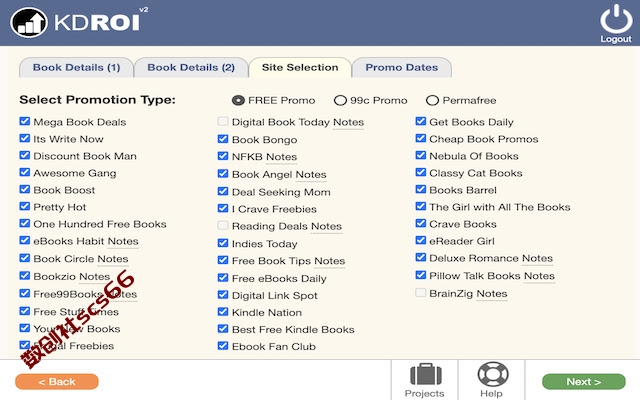Image resolution: width=640 pixels, height=400 pixels.
Task: Switch to Book Details (1) tab
Action: [76, 67]
